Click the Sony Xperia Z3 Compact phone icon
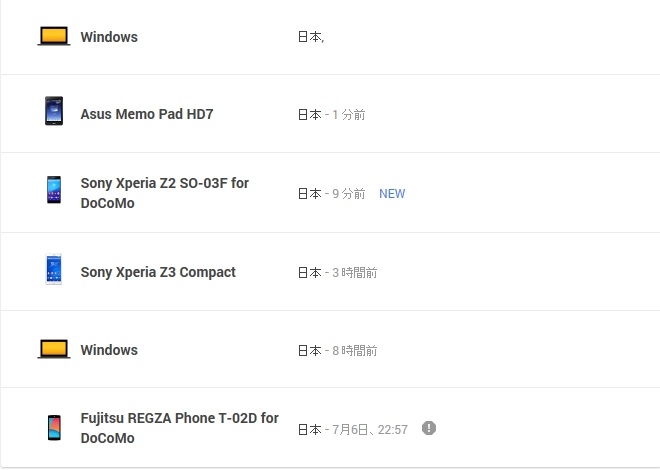 click(x=53, y=270)
